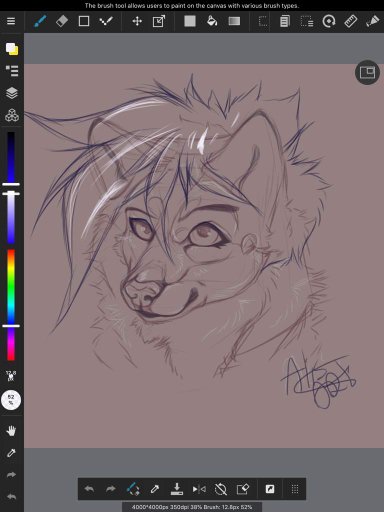Open the Transform tool

[x=159, y=21]
